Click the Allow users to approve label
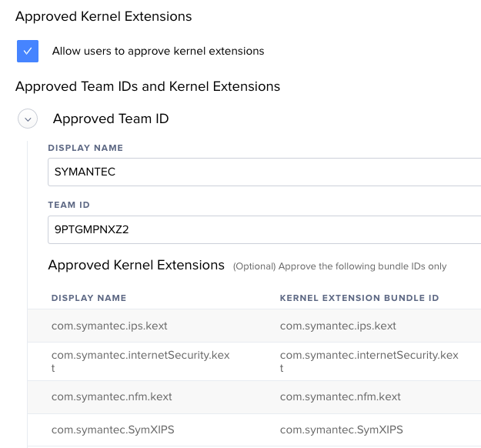 [158, 51]
